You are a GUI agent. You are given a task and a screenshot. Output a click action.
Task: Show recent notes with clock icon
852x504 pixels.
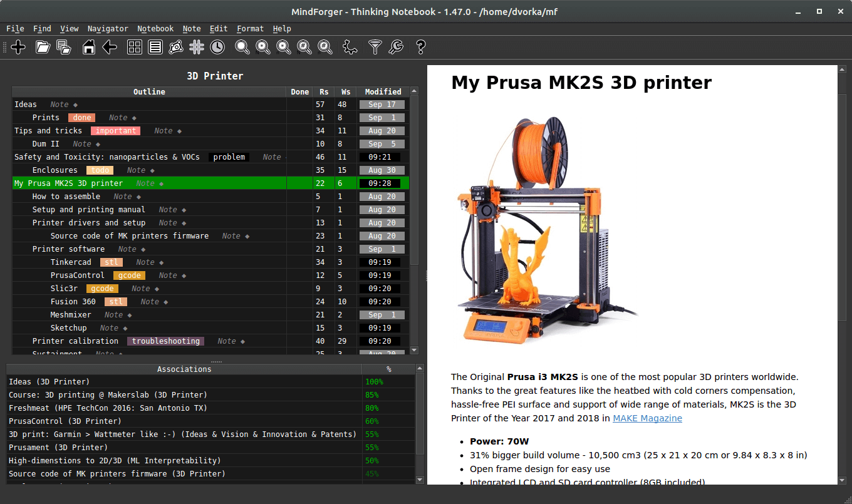coord(217,47)
